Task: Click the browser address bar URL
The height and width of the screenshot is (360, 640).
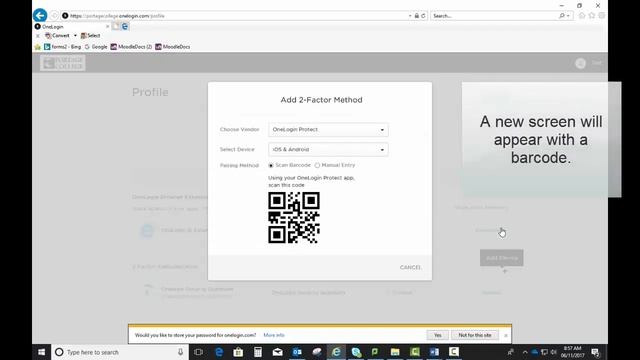Action: coord(117,16)
